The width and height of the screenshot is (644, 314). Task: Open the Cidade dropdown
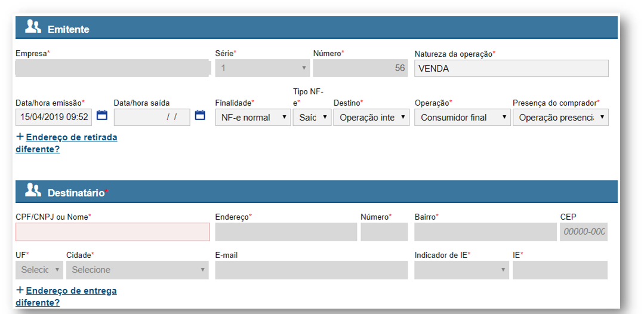137,270
